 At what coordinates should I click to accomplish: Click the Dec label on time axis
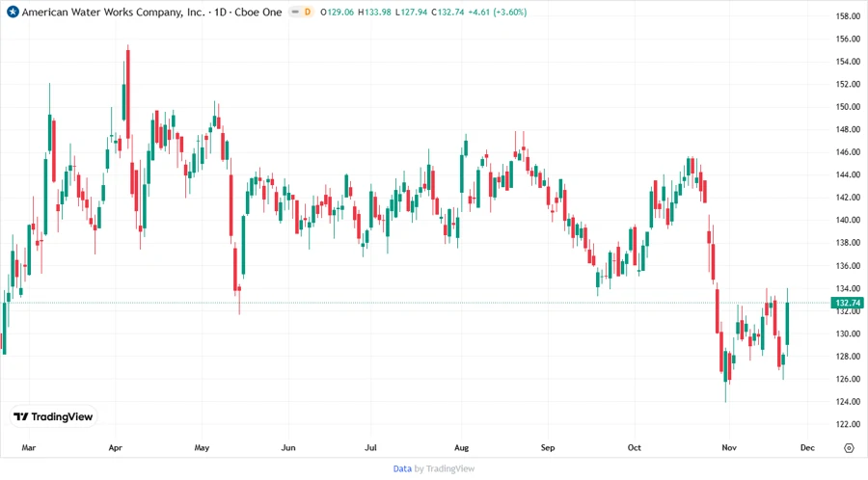pyautogui.click(x=807, y=448)
